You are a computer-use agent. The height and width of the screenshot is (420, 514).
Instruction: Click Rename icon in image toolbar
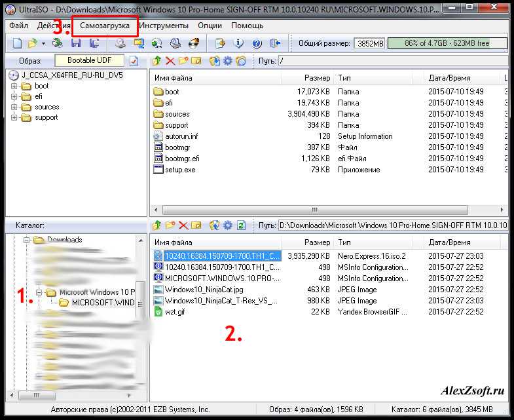pyautogui.click(x=196, y=61)
